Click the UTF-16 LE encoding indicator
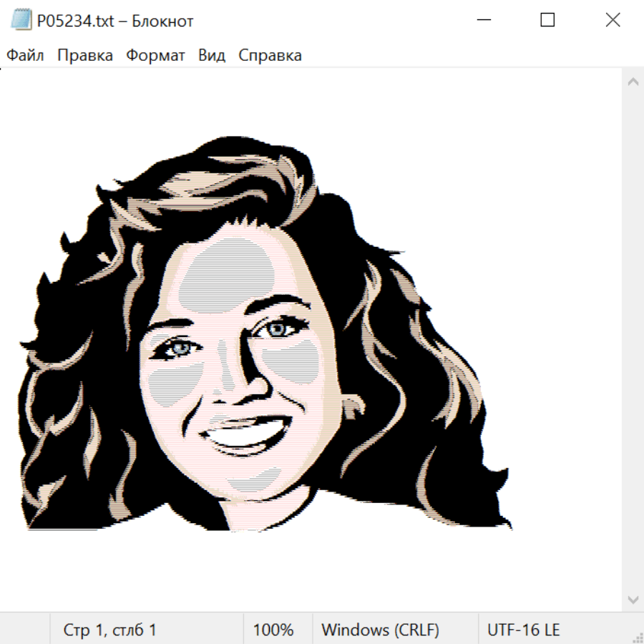This screenshot has height=644, width=644. click(523, 630)
